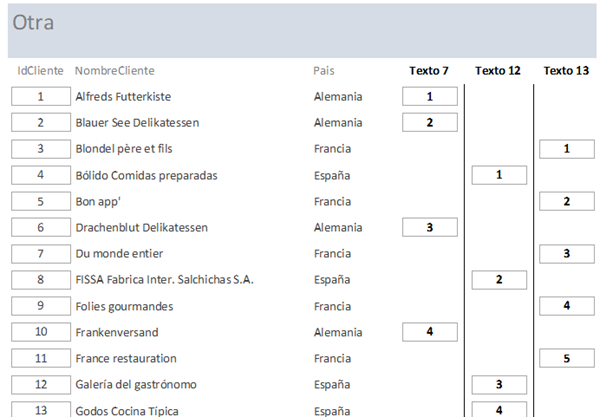
Task: Click the client name Galería del gastrónomo
Action: pos(136,384)
